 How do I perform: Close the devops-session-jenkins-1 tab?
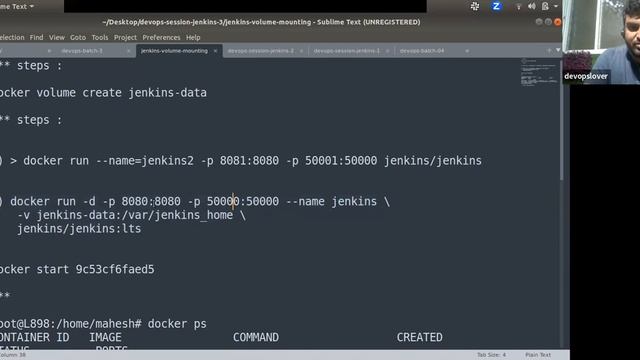(x=387, y=51)
